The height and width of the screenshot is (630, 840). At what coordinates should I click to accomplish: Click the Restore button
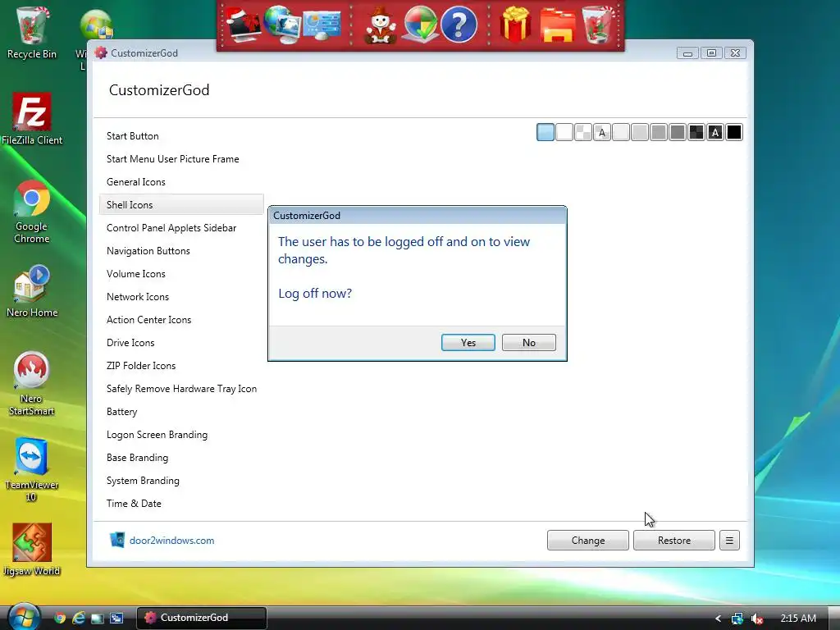674,540
